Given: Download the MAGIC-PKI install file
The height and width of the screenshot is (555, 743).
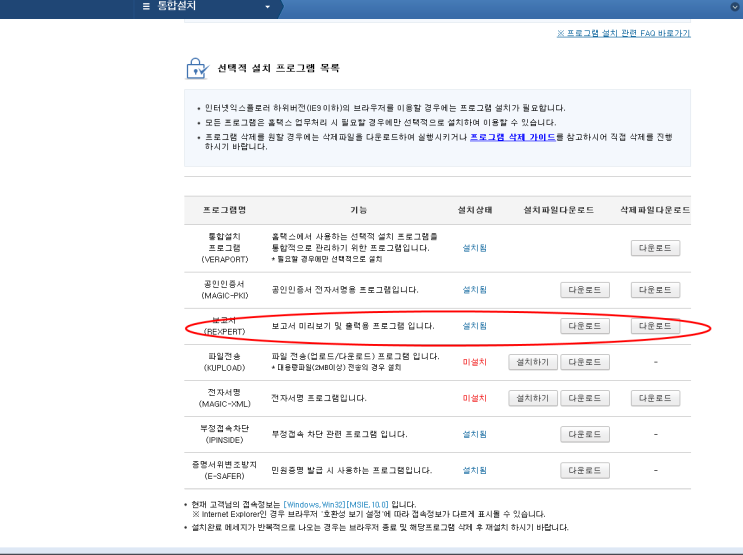Looking at the screenshot, I should click(585, 290).
